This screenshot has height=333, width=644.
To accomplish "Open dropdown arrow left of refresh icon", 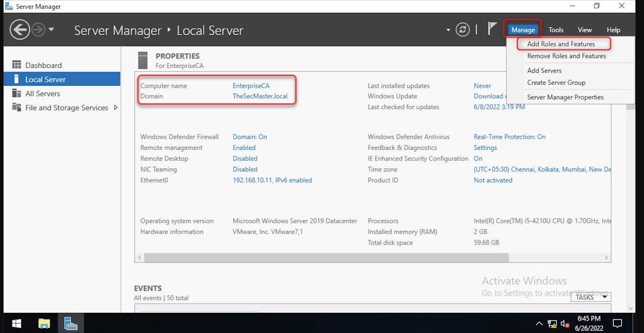I will click(448, 30).
